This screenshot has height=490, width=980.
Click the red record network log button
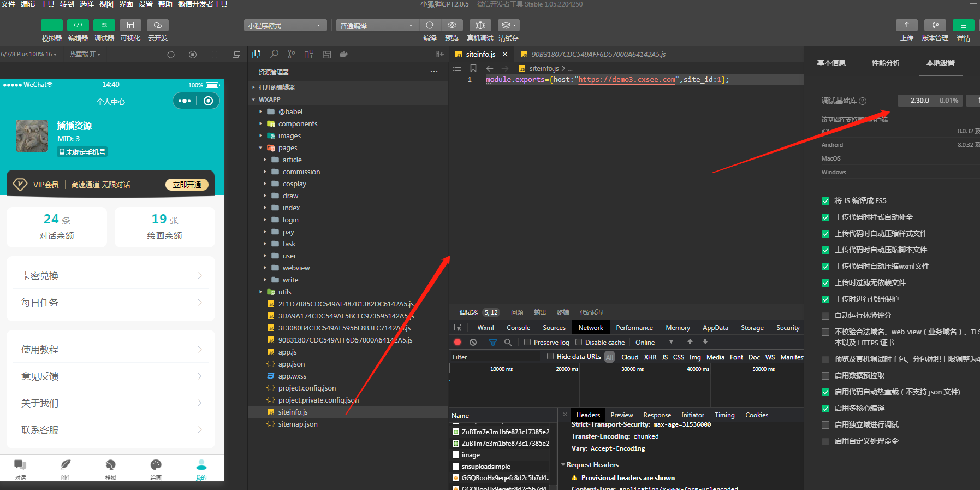458,343
